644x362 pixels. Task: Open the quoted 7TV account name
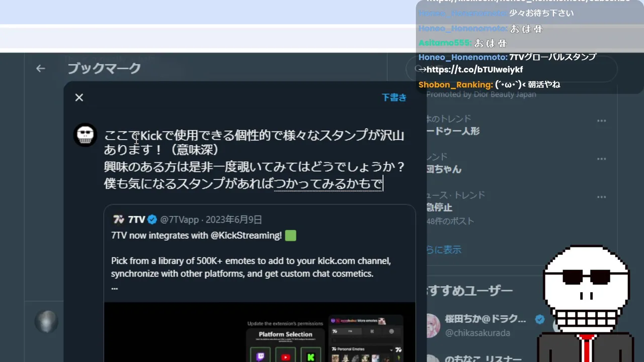point(136,220)
